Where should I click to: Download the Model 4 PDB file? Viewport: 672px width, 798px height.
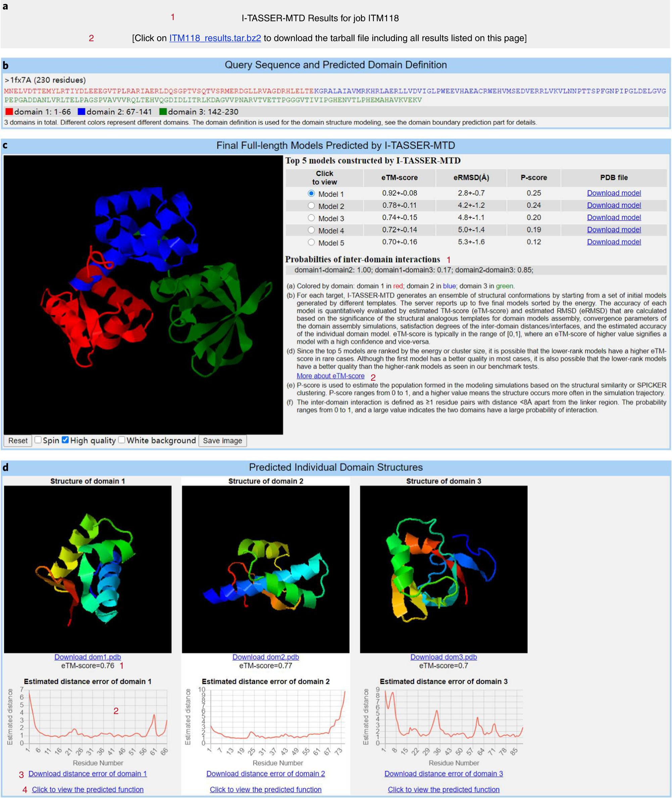tap(614, 230)
